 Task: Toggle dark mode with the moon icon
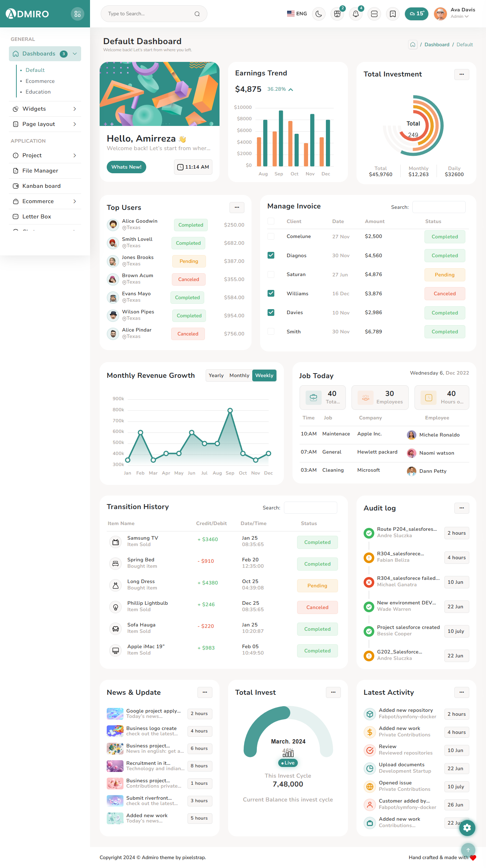[x=318, y=14]
